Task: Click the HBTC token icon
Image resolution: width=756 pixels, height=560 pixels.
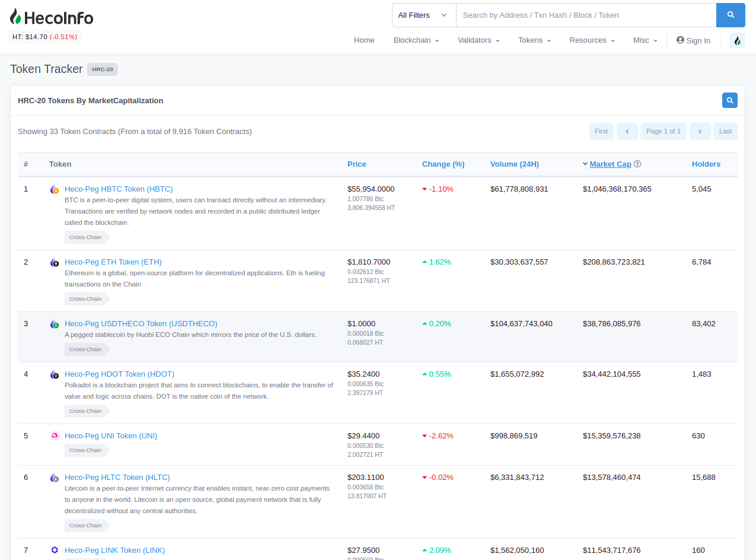Action: pyautogui.click(x=55, y=190)
